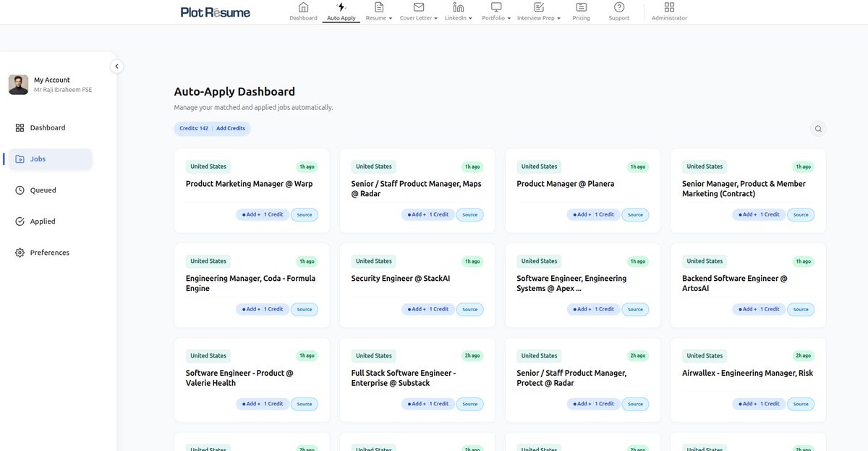Open Source for Engineering Manager, Coda job
Image resolution: width=868 pixels, height=451 pixels.
coord(305,309)
